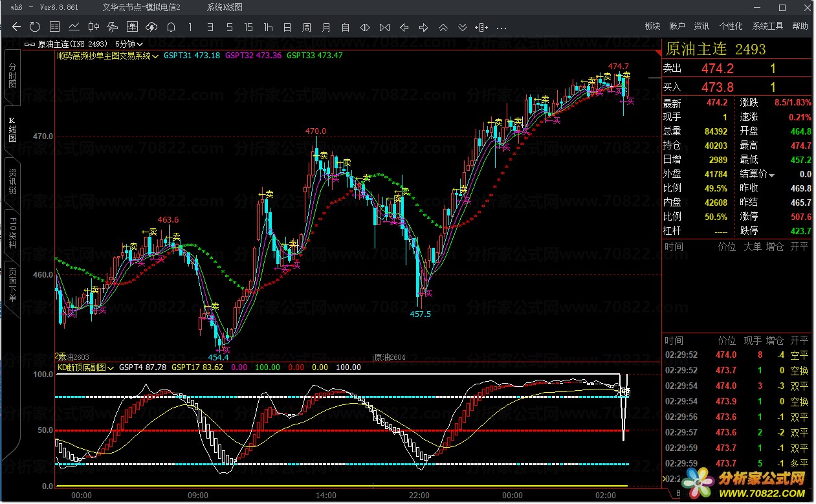Click the cloud lightning icon

tap(151, 27)
